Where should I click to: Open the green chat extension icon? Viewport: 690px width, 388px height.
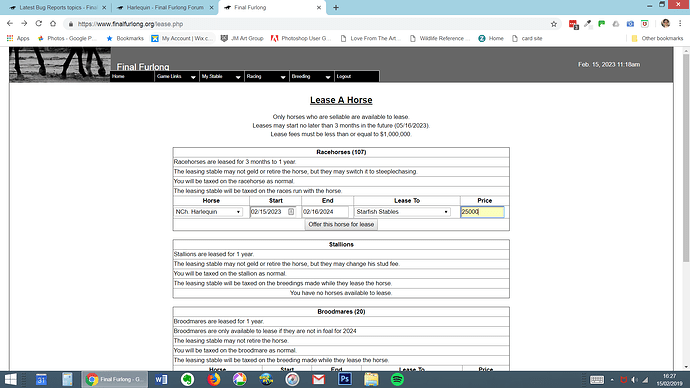(x=602, y=24)
